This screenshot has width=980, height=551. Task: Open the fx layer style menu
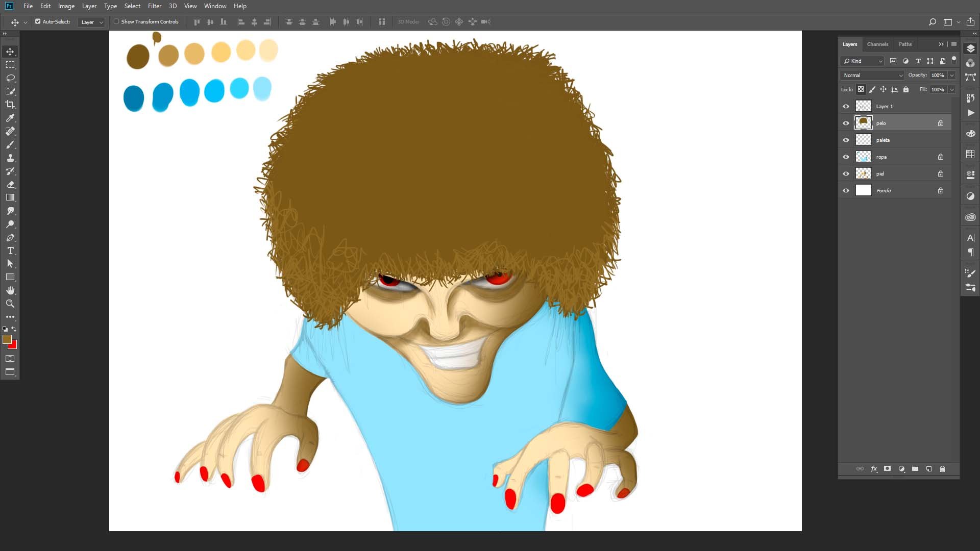pyautogui.click(x=874, y=469)
